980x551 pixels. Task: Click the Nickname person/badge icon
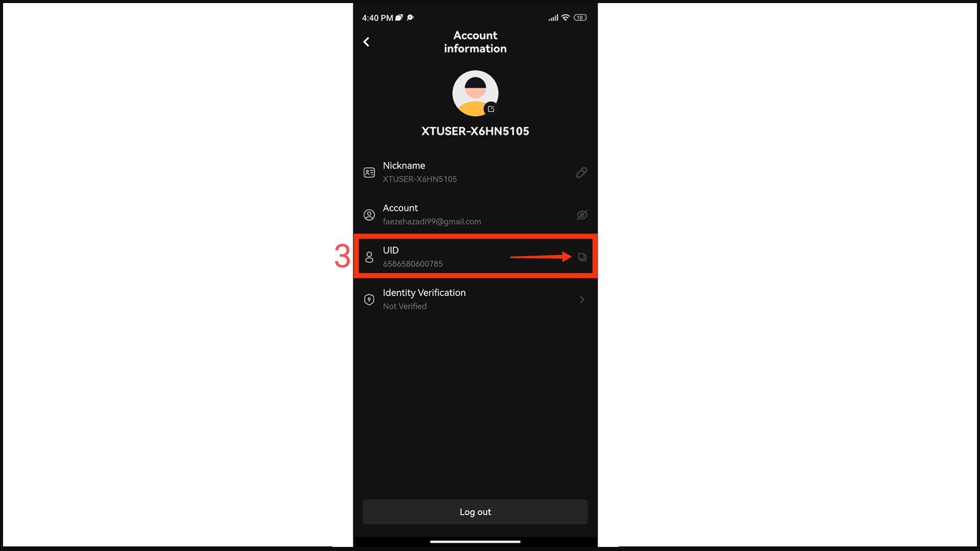369,172
